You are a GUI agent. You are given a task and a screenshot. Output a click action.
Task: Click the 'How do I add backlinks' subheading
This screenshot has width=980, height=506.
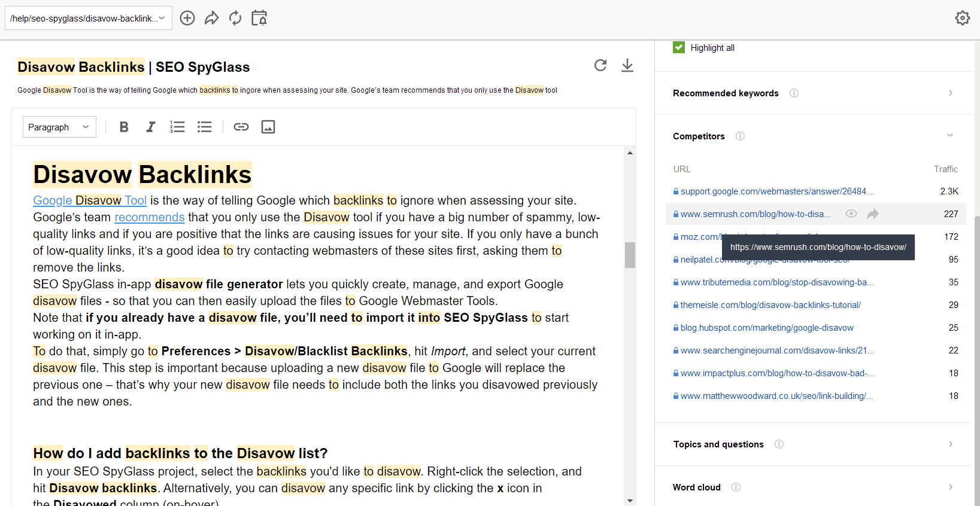click(180, 453)
